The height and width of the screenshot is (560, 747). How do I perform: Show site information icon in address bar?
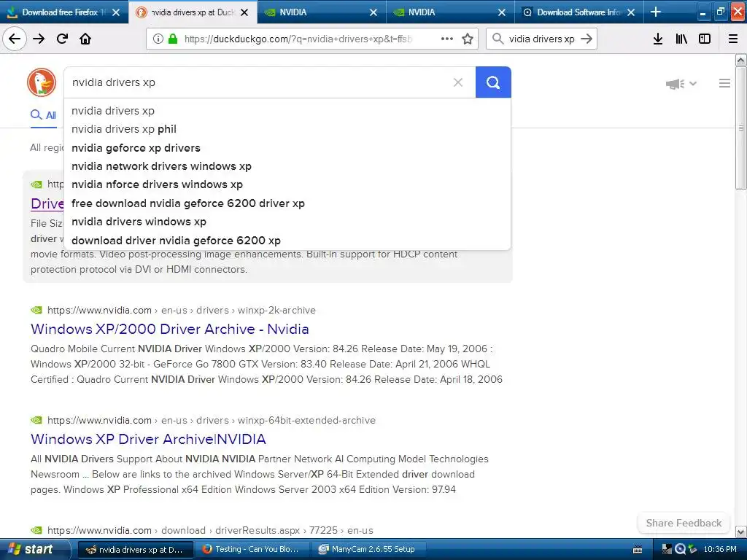158,39
